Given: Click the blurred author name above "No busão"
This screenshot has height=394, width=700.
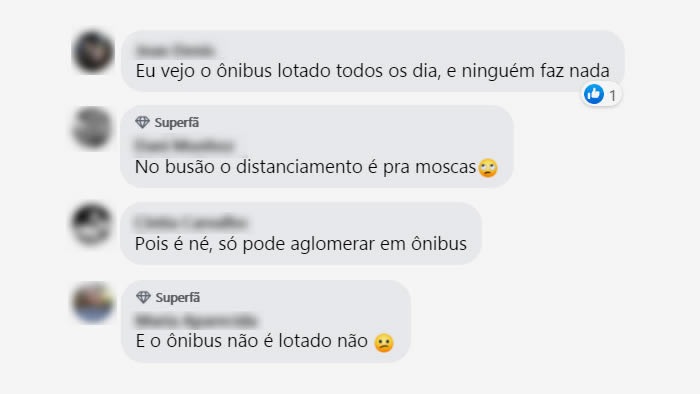Looking at the screenshot, I should 184,145.
